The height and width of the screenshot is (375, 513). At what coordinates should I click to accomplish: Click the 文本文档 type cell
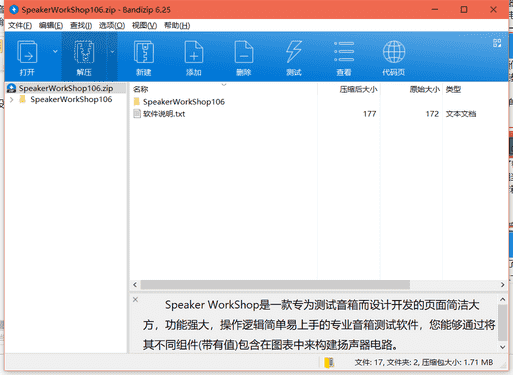point(461,114)
